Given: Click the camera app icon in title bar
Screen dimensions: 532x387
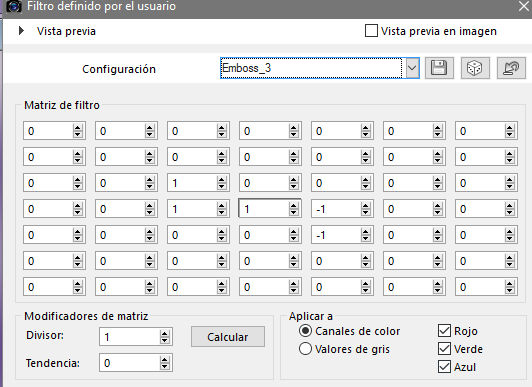Looking at the screenshot, I should (x=14, y=6).
